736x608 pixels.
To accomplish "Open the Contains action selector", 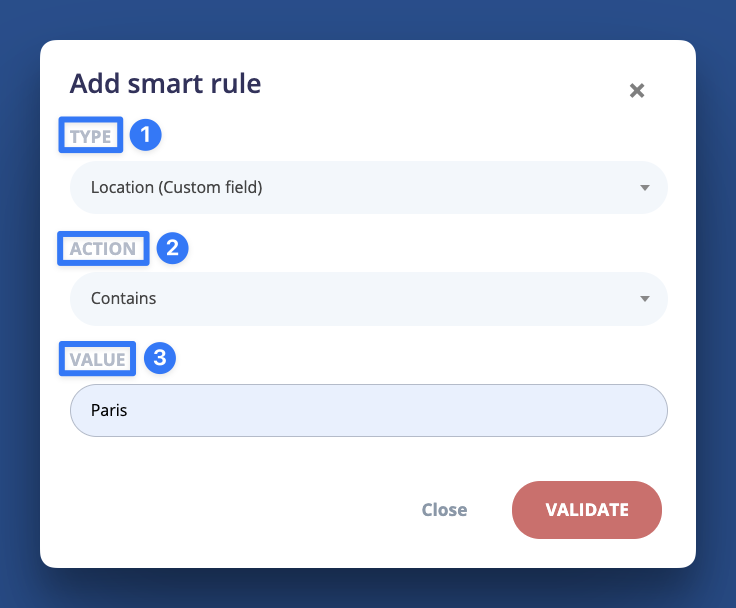I will [x=368, y=299].
